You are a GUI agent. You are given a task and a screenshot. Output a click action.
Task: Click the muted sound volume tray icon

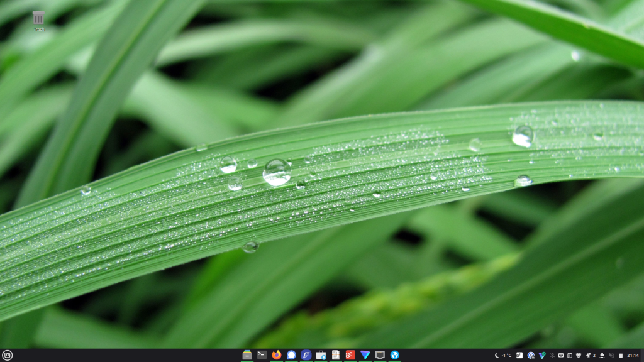point(611,356)
